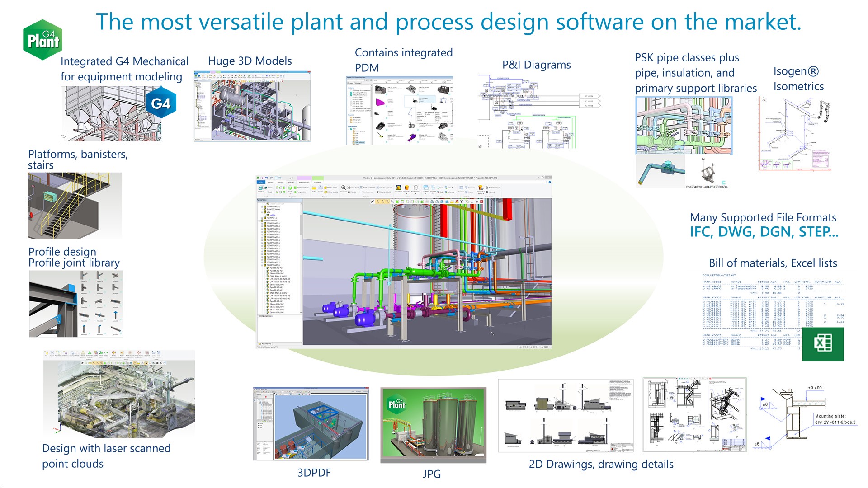Switch to the Isometrit ribbon tab

318,182
